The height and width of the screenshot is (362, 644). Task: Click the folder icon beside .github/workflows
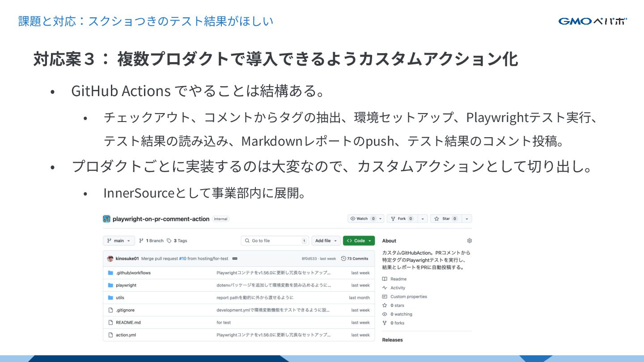110,273
